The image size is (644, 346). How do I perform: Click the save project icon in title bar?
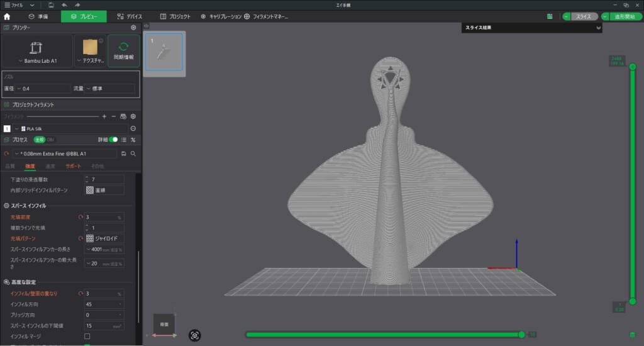51,5
